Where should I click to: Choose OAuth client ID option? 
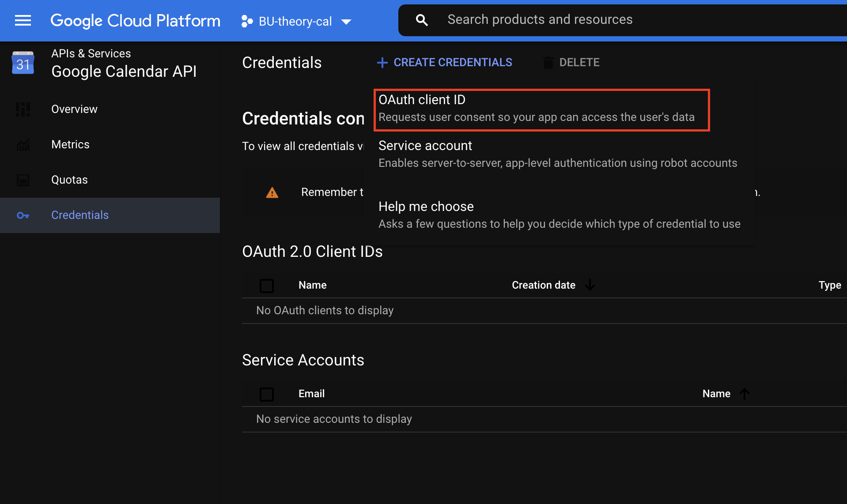coord(541,110)
